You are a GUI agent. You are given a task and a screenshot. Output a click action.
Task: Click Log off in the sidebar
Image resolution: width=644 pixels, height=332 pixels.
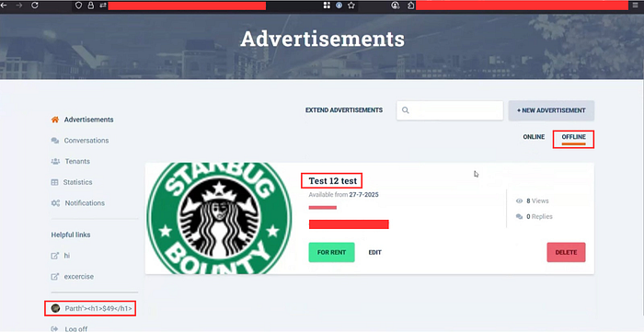point(76,329)
